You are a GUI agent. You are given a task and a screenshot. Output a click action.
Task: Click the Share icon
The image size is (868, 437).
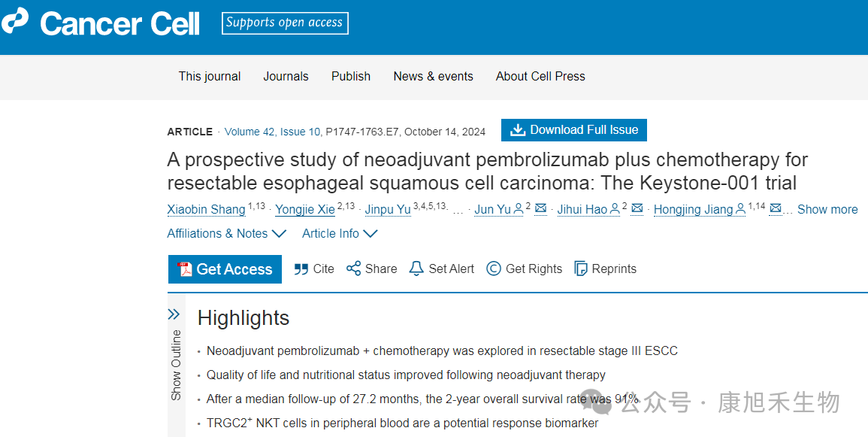click(x=353, y=269)
